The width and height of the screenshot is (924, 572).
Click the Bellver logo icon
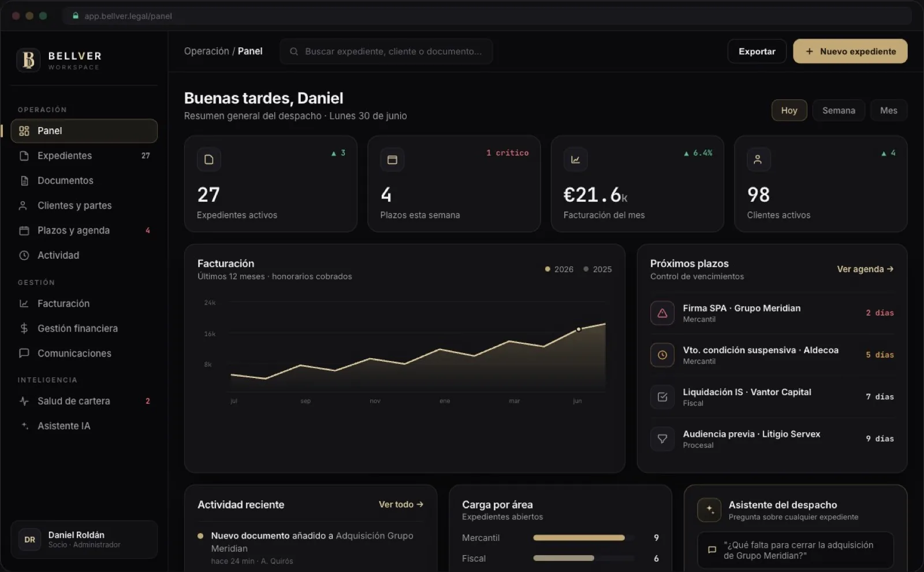tap(28, 60)
